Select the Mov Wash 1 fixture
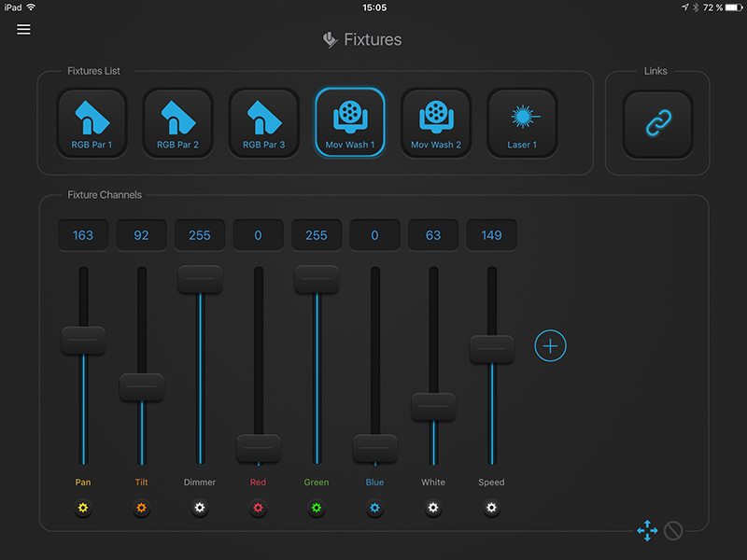The width and height of the screenshot is (747, 560). (350, 123)
